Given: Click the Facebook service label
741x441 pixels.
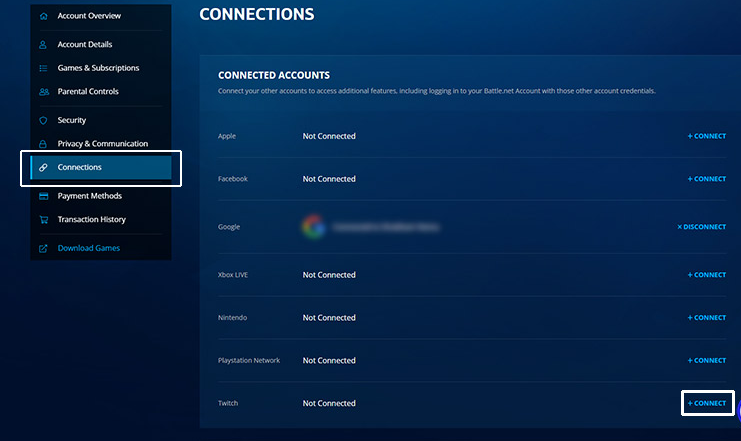Looking at the screenshot, I should 233,179.
